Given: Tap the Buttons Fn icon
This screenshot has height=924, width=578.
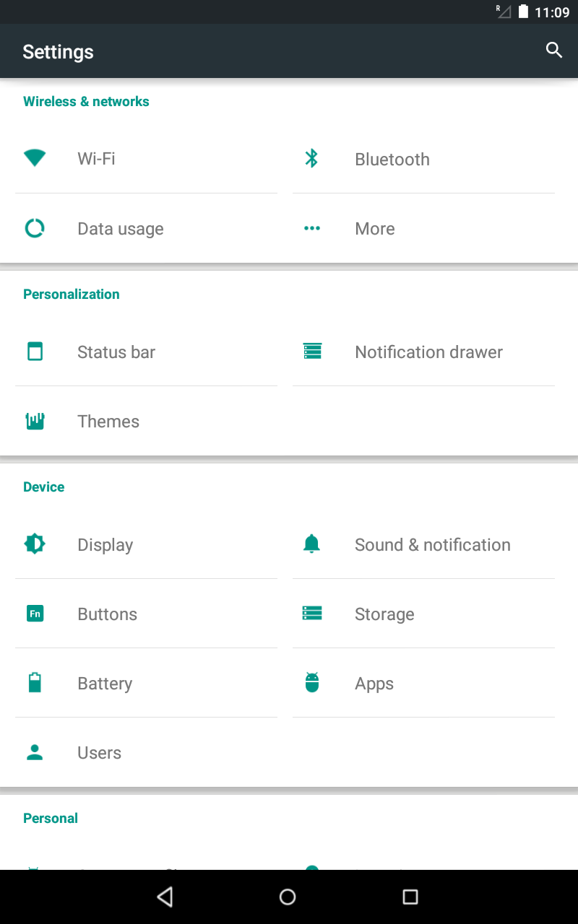Looking at the screenshot, I should [x=35, y=614].
